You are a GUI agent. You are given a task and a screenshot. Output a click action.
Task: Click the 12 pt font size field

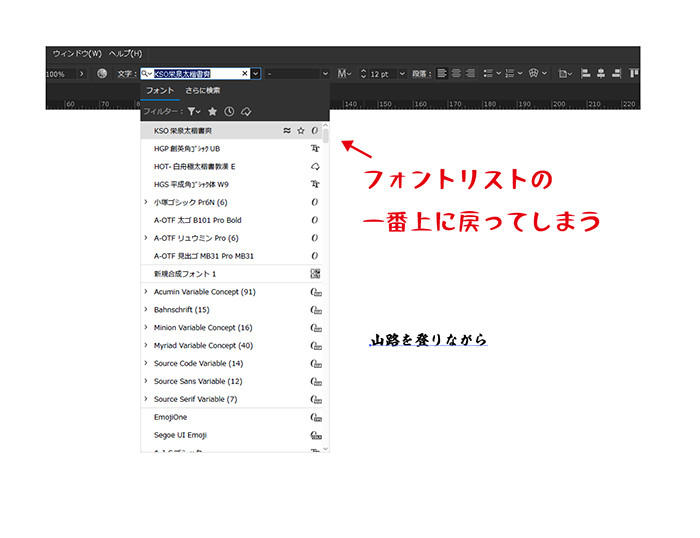[387, 74]
